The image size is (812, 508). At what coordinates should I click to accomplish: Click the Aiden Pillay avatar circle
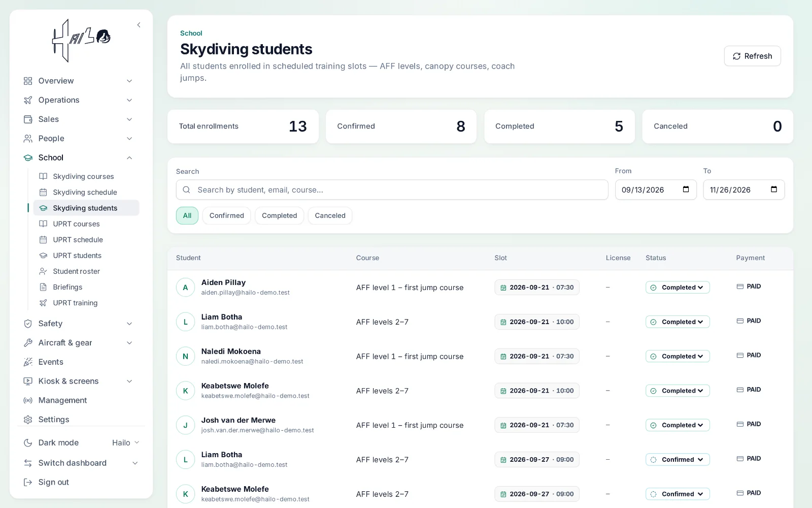click(185, 288)
